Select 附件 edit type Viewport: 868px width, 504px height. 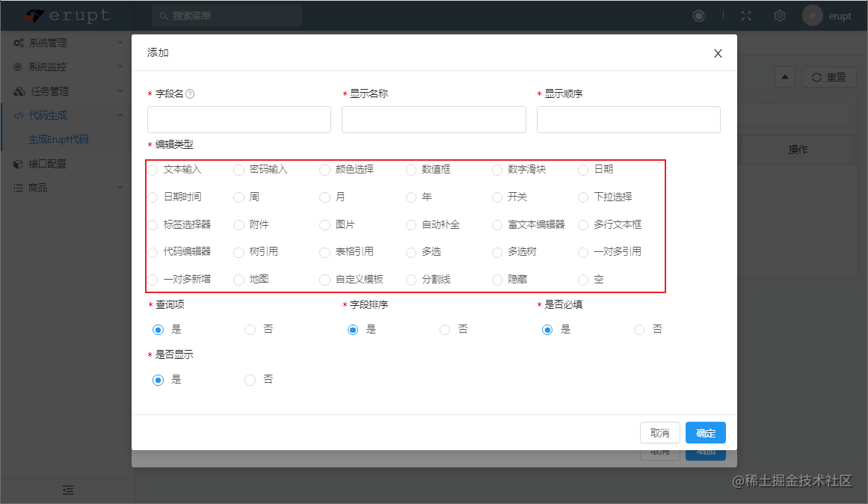click(x=238, y=225)
